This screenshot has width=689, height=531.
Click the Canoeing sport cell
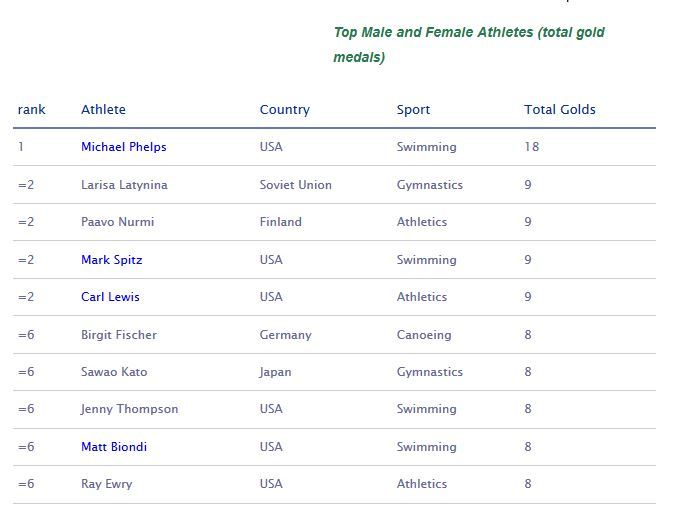pos(424,335)
